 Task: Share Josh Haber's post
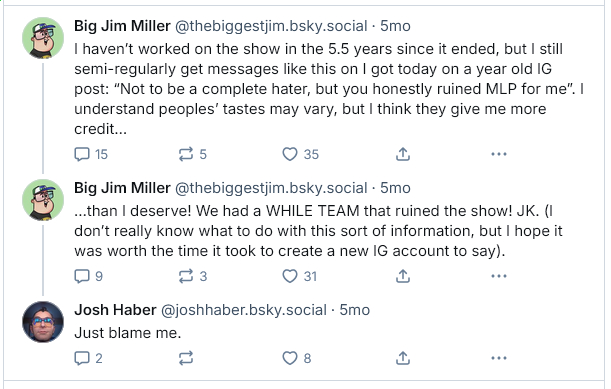(403, 358)
